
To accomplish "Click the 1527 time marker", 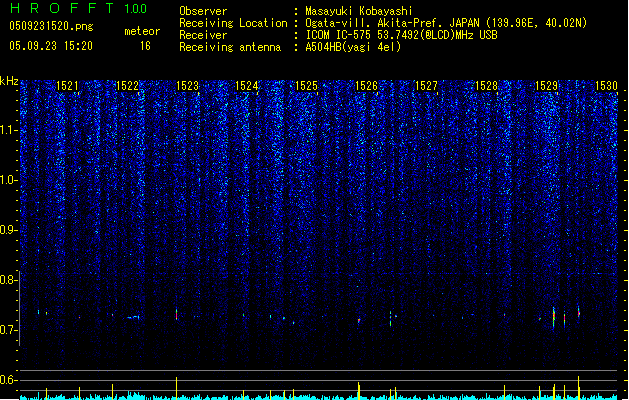I will 426,86.
